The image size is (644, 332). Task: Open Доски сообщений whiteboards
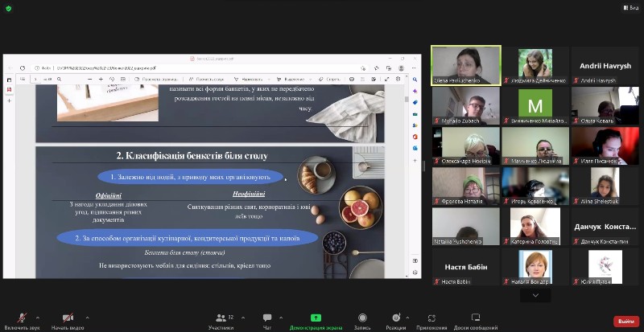(x=475, y=320)
